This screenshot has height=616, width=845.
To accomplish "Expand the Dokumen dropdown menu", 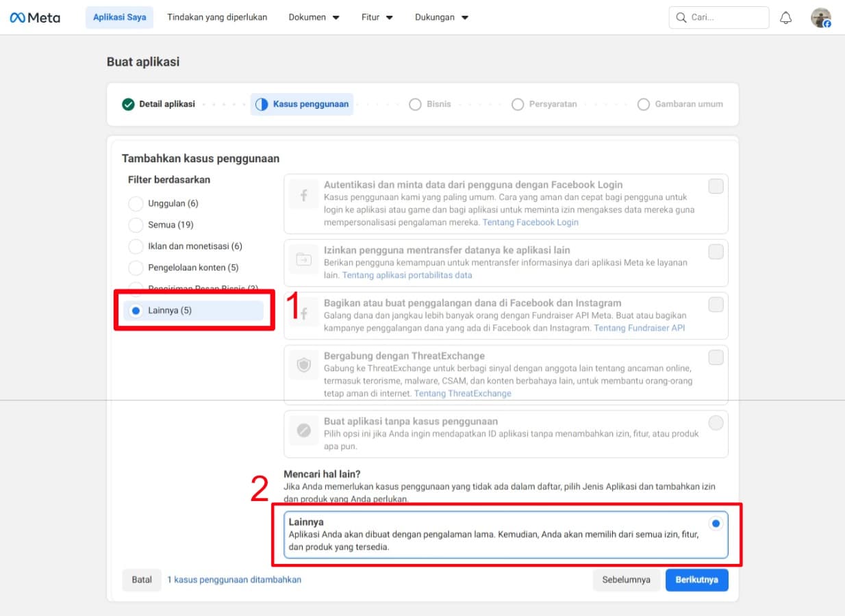I will click(x=314, y=18).
